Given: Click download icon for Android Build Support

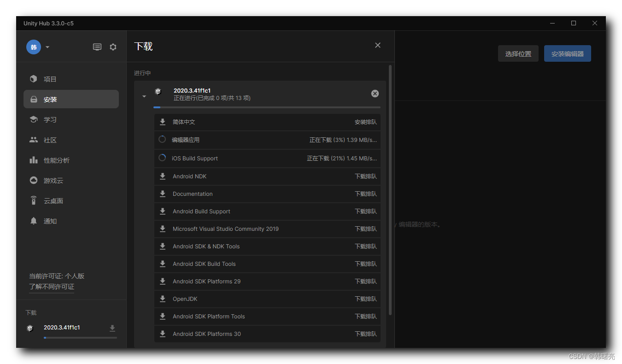Looking at the screenshot, I should pos(163,211).
